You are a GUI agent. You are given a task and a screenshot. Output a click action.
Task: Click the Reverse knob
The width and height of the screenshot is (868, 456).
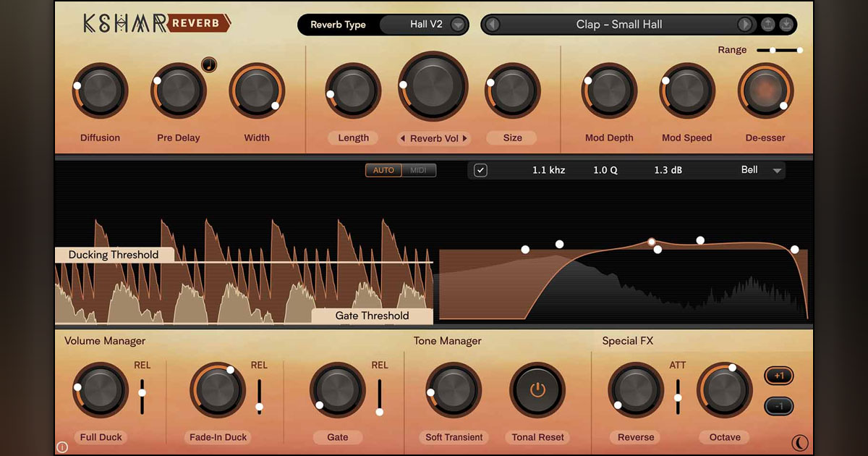(636, 390)
